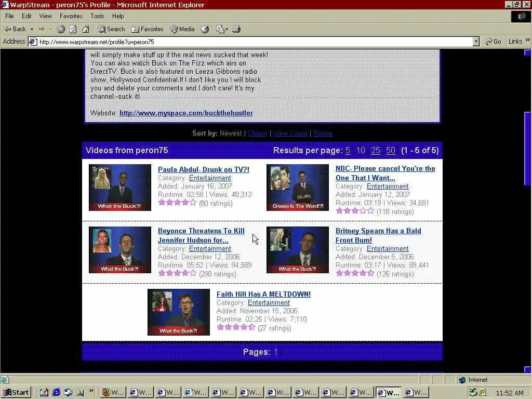
Task: Click the star rating for the Faith Hill video
Action: click(x=236, y=327)
